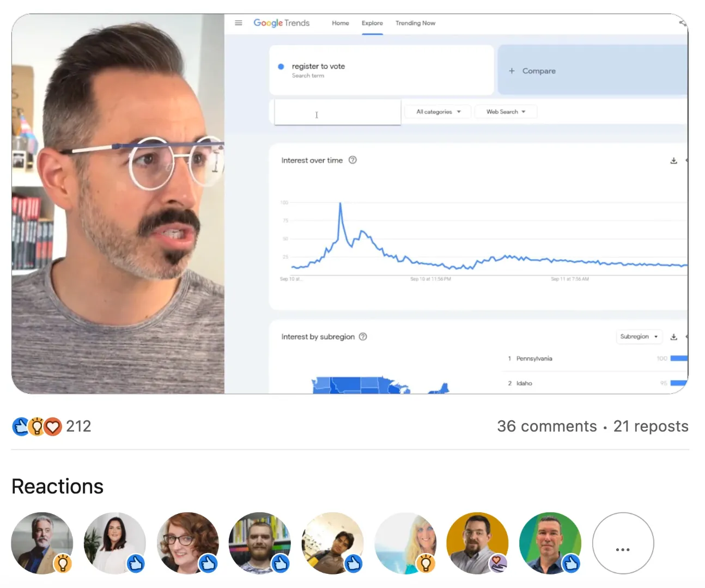The height and width of the screenshot is (588, 705).
Task: Open profile of man on yellow background
Action: coord(478,543)
